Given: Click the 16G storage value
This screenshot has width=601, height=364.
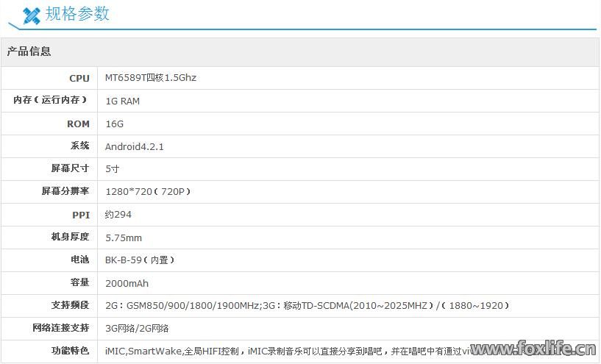Looking at the screenshot, I should pos(114,124).
